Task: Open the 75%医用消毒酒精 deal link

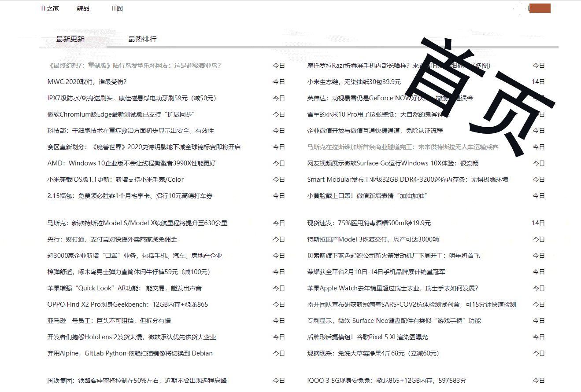Action: tap(369, 223)
